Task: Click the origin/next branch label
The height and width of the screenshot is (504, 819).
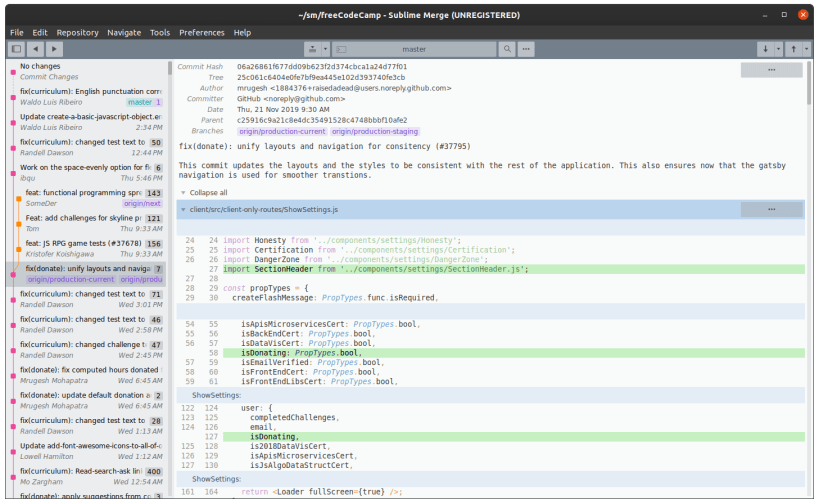Action: click(142, 204)
